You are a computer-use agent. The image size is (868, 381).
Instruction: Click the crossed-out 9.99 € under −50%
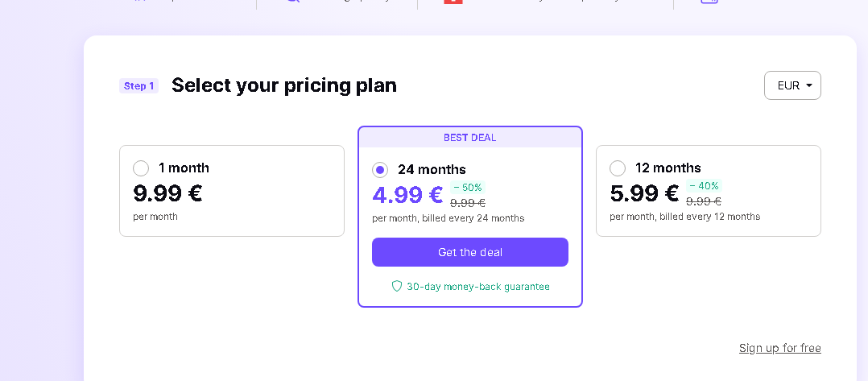click(468, 203)
